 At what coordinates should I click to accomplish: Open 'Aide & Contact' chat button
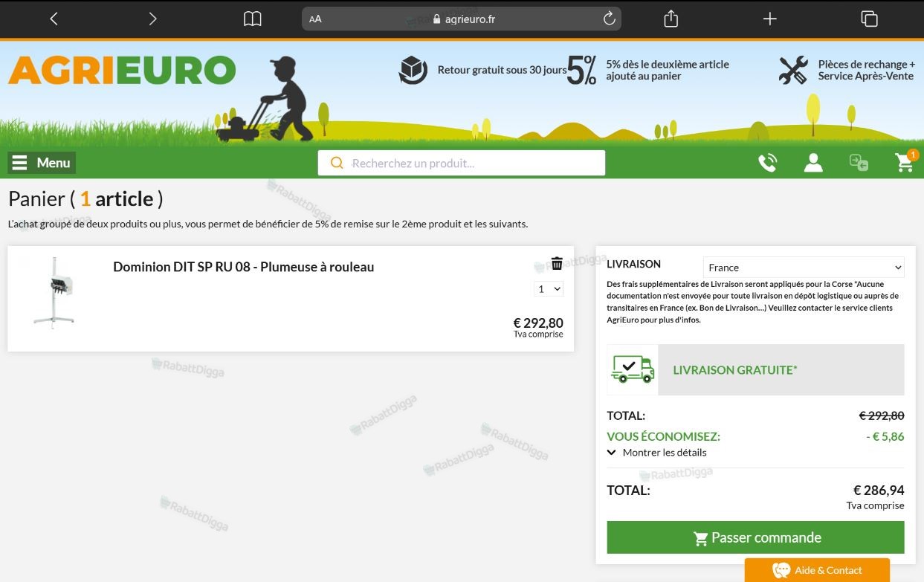pos(817,570)
